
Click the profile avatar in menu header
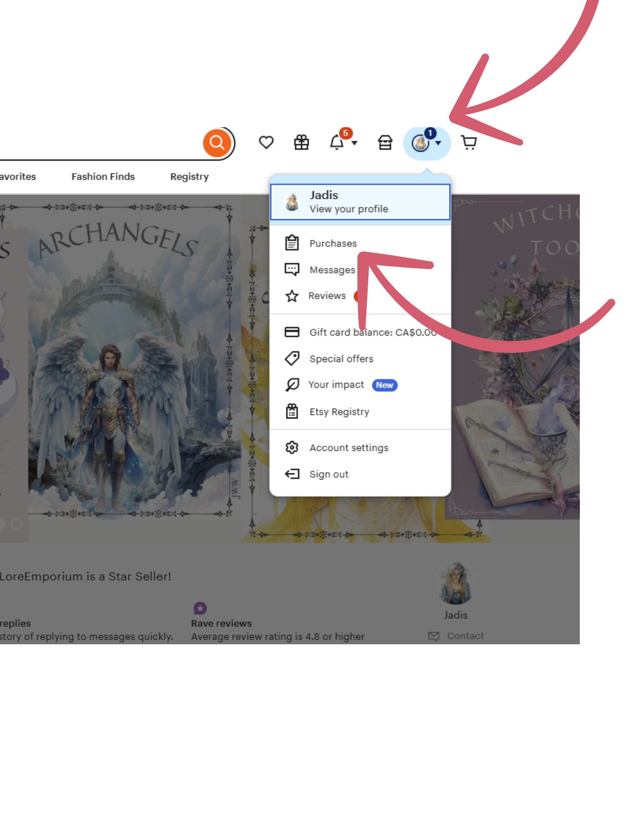292,202
